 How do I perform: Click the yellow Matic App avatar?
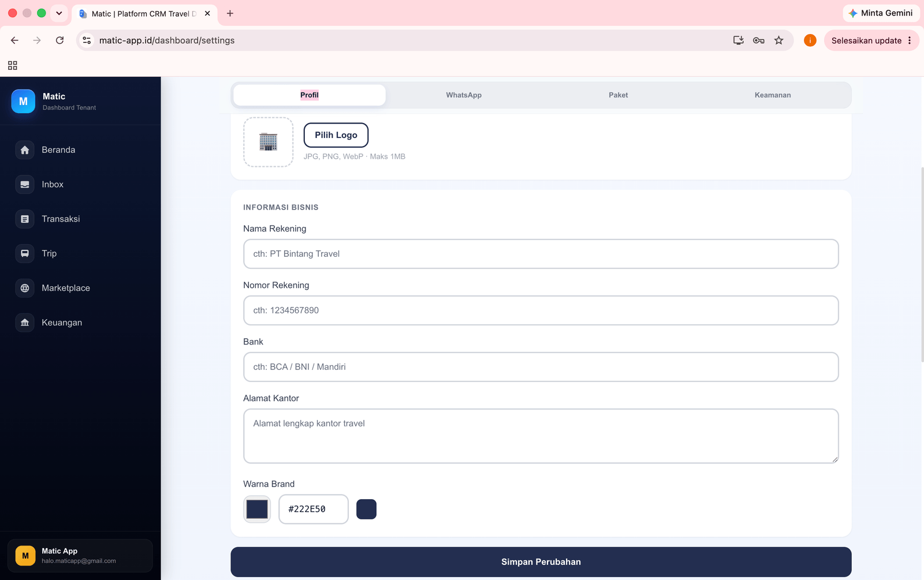pos(25,556)
